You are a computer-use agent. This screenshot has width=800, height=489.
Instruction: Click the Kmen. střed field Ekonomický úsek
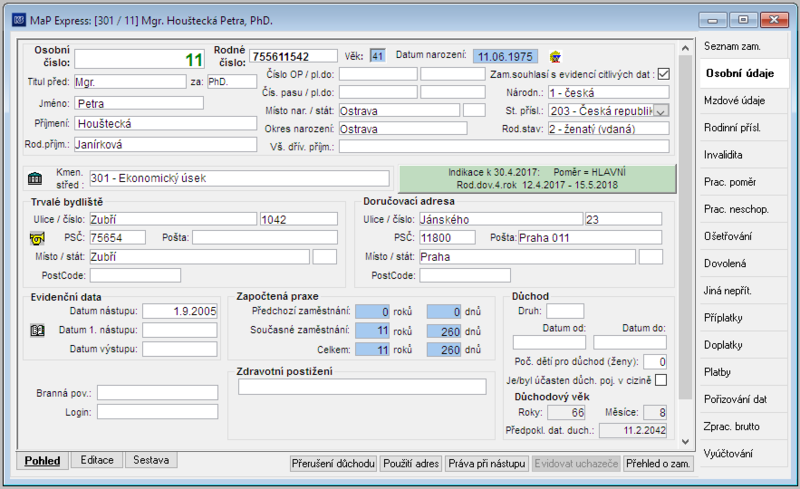click(x=239, y=178)
